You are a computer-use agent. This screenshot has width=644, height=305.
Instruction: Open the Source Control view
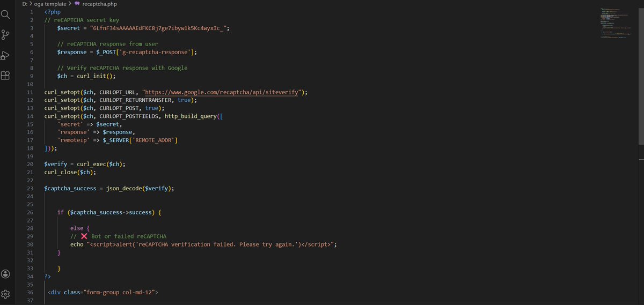5,35
